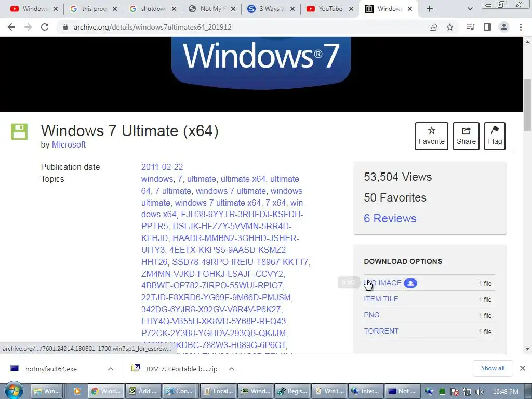Image resolution: width=532 pixels, height=399 pixels.
Task: Close the downloads bar
Action: coord(523,368)
